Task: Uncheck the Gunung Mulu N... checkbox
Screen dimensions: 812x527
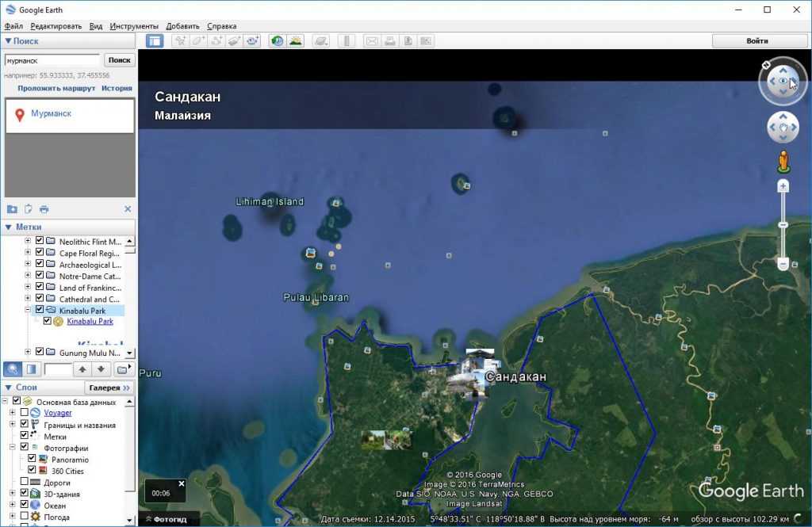Action: coord(40,352)
